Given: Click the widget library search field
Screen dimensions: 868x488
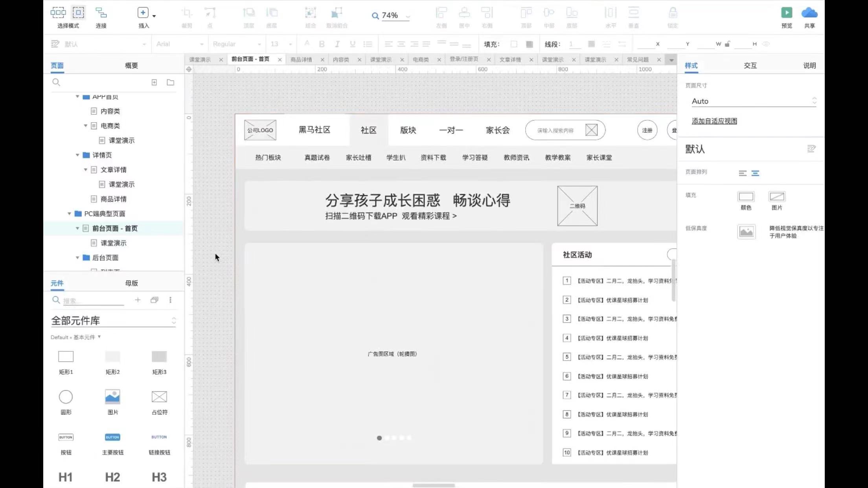Looking at the screenshot, I should [x=93, y=301].
